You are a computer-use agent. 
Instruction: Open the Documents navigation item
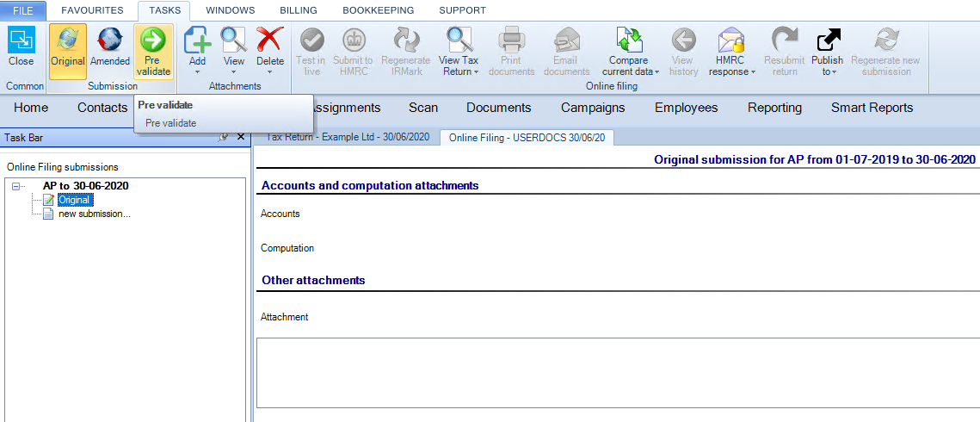(499, 108)
